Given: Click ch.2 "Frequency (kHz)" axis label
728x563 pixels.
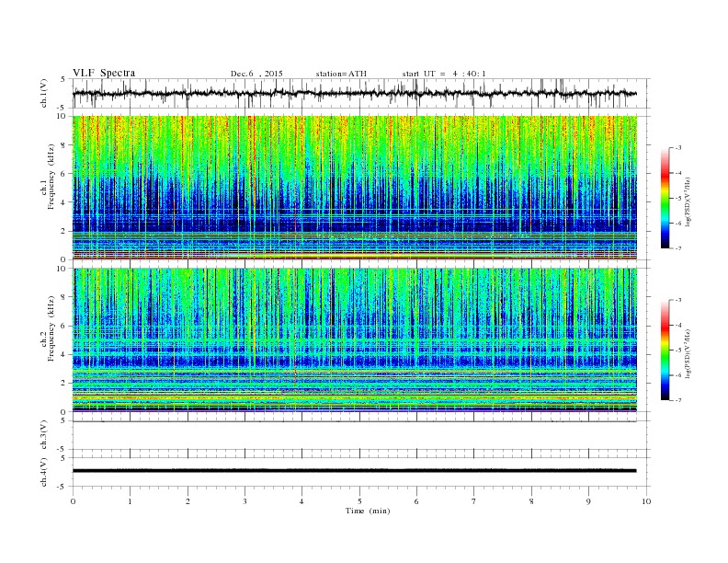Looking at the screenshot, I should [x=51, y=328].
